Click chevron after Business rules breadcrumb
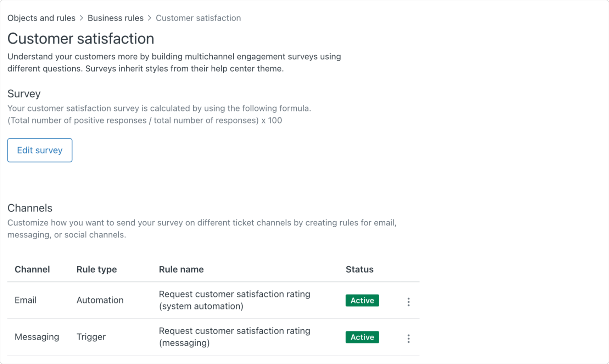Viewport: 609px width, 364px height. click(150, 18)
